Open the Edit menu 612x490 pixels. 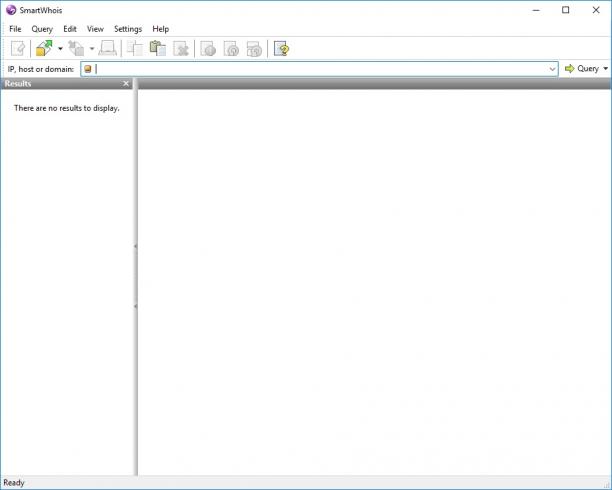pyautogui.click(x=70, y=29)
